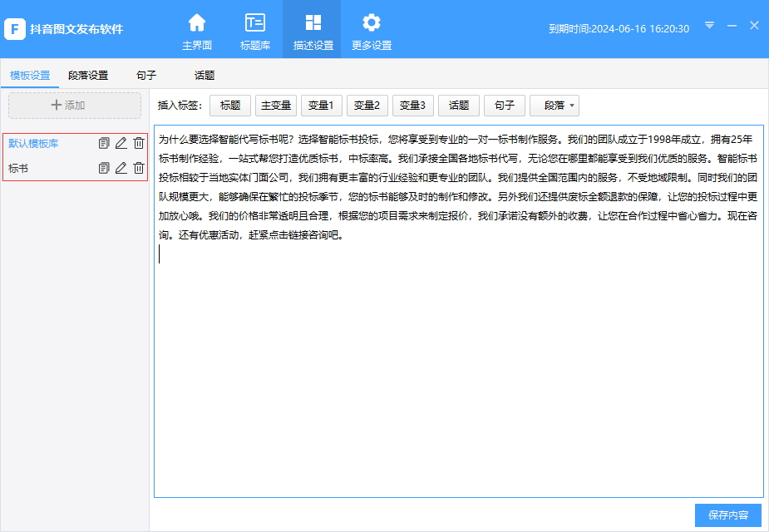Expand the 段落 dropdown
The image size is (769, 532).
tap(555, 105)
